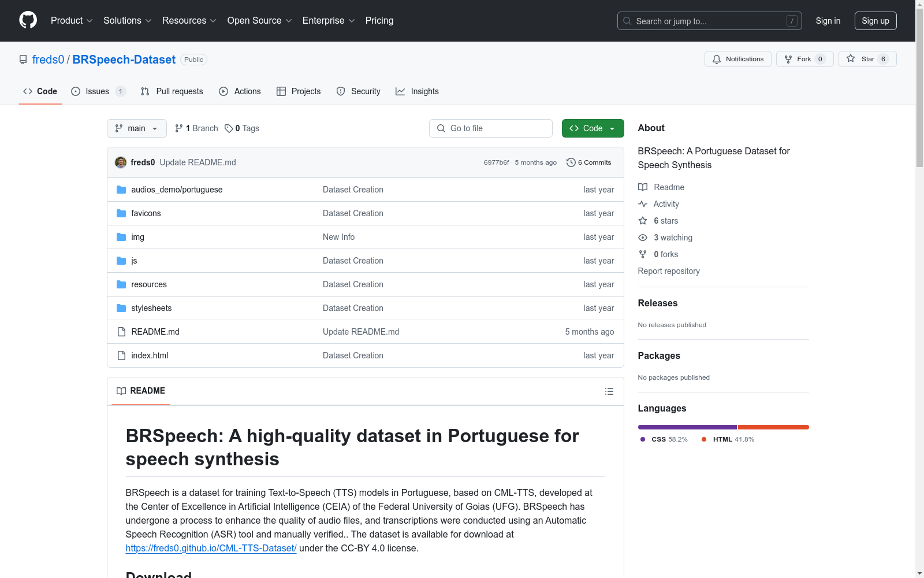This screenshot has height=578, width=924.
Task: Click the tags icon near 0 Tags
Action: 229,128
